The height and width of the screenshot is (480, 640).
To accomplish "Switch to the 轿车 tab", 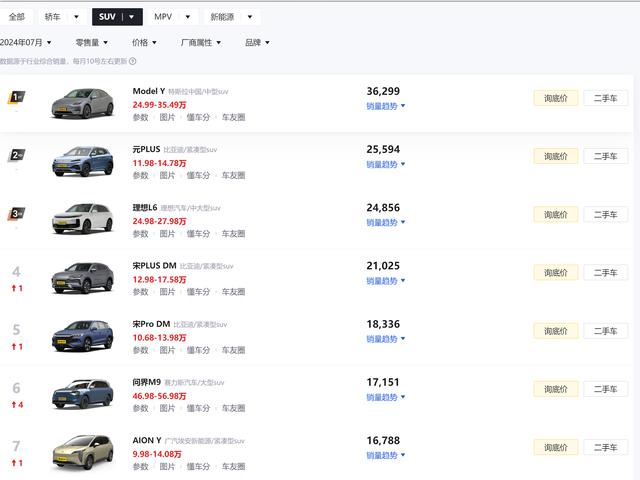I will coord(52,17).
